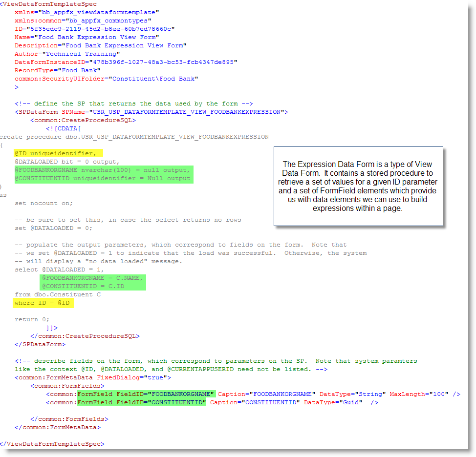Click Author="Technical Training" line
This screenshot has height=457, width=476.
tap(67, 54)
